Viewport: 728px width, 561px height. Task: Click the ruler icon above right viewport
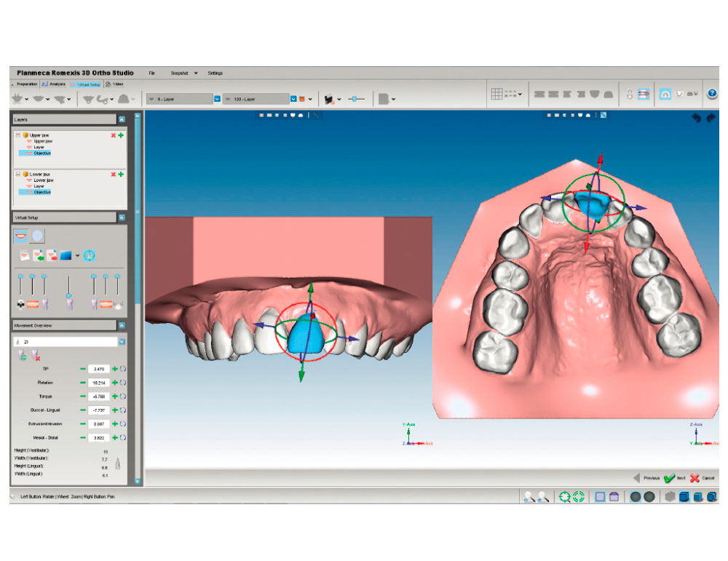(603, 115)
